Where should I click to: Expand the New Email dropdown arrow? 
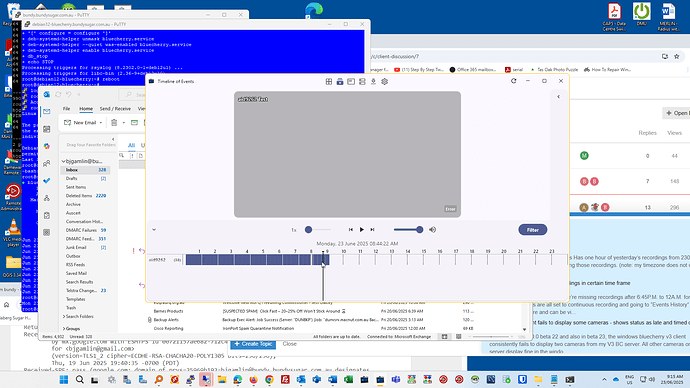point(101,123)
